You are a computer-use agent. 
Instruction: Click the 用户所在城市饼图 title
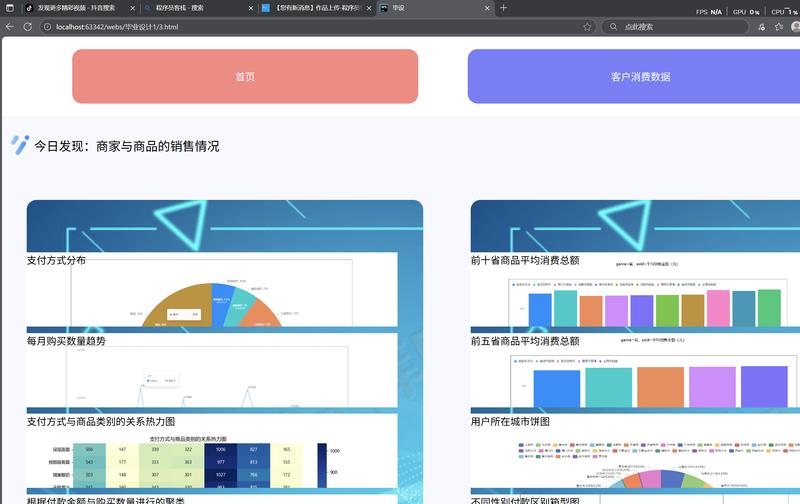(x=510, y=421)
